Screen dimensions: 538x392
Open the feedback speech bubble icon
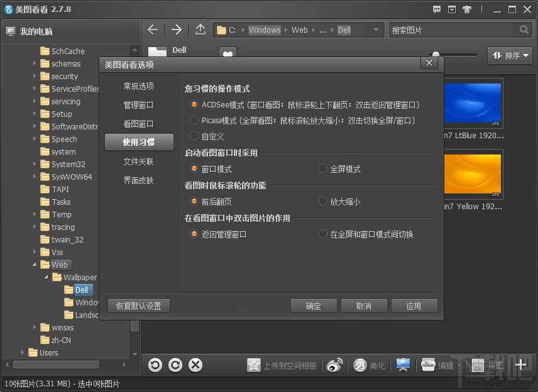point(437,9)
